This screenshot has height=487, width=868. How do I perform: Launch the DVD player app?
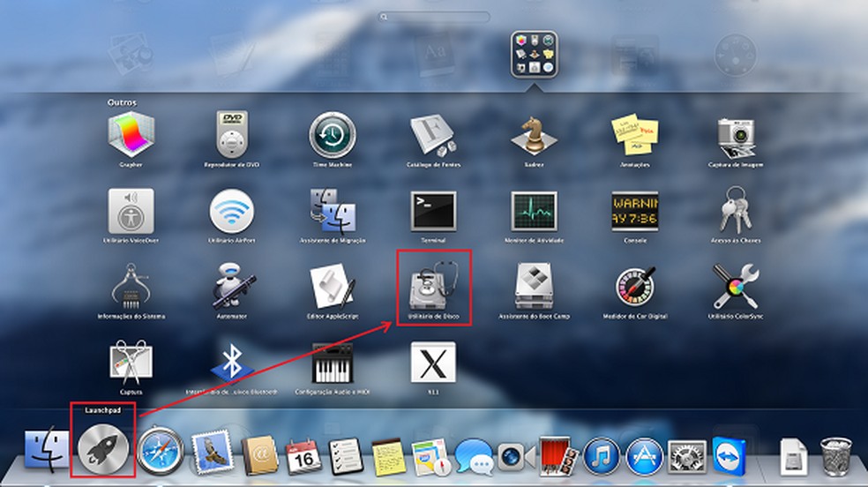[x=232, y=134]
